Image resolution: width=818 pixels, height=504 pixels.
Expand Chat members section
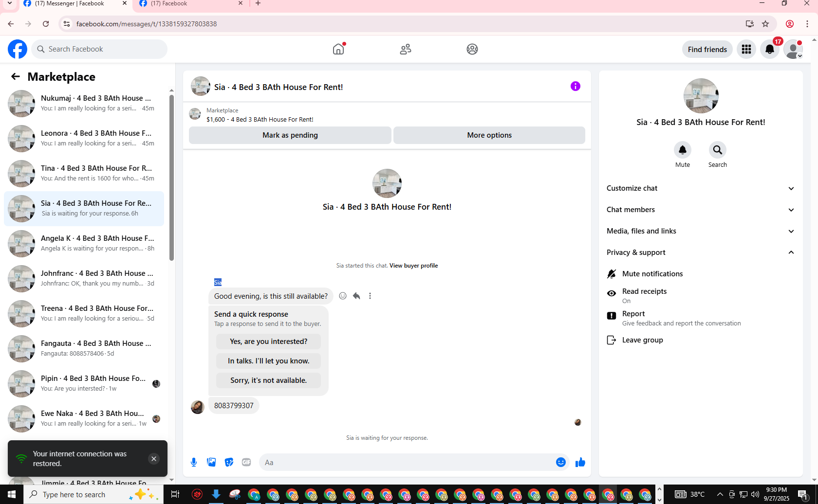click(x=701, y=210)
